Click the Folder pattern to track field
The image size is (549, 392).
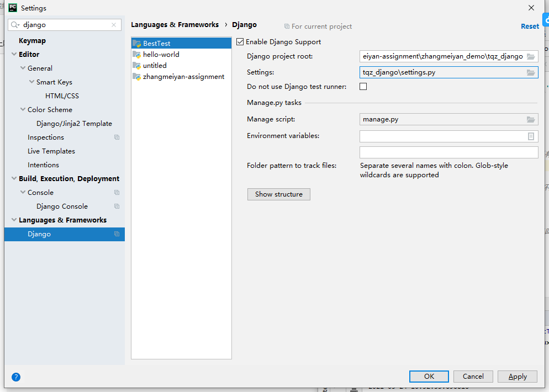449,152
